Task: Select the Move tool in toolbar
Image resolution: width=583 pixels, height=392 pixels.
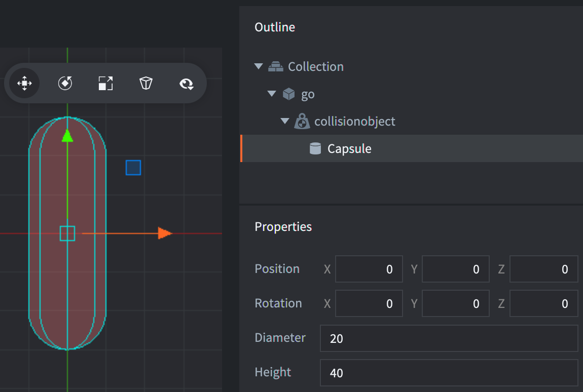Action: 24,83
